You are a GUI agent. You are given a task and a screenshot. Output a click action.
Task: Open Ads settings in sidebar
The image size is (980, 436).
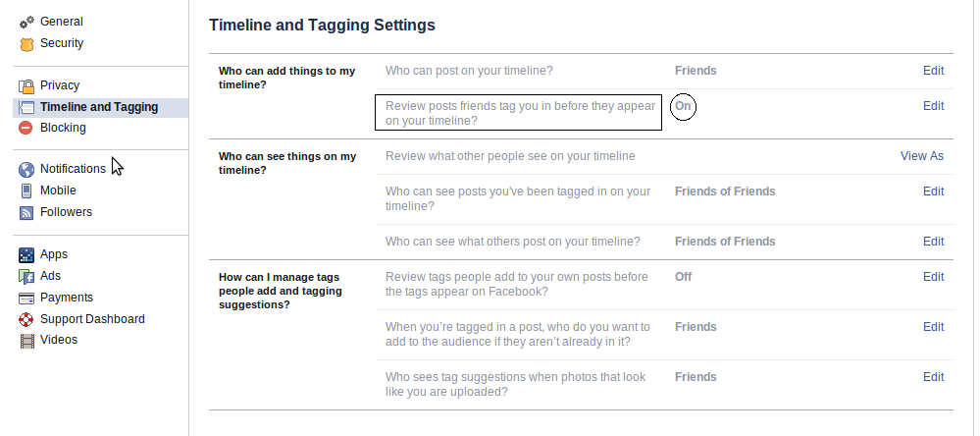pos(50,276)
